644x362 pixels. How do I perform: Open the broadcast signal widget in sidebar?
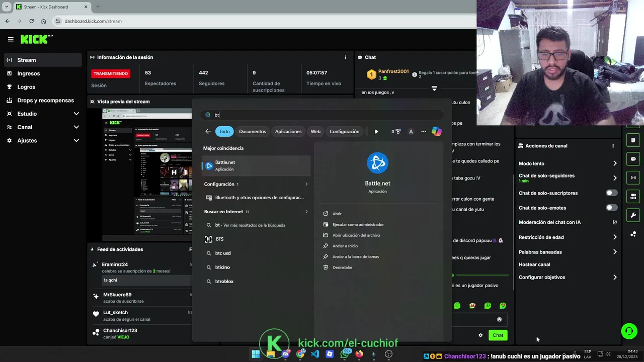633,177
